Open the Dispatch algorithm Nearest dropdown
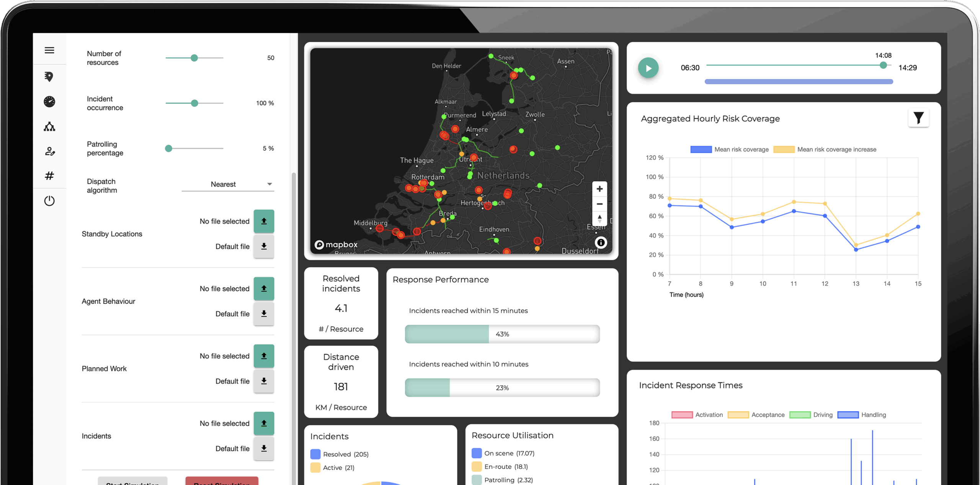The height and width of the screenshot is (485, 980). [228, 184]
